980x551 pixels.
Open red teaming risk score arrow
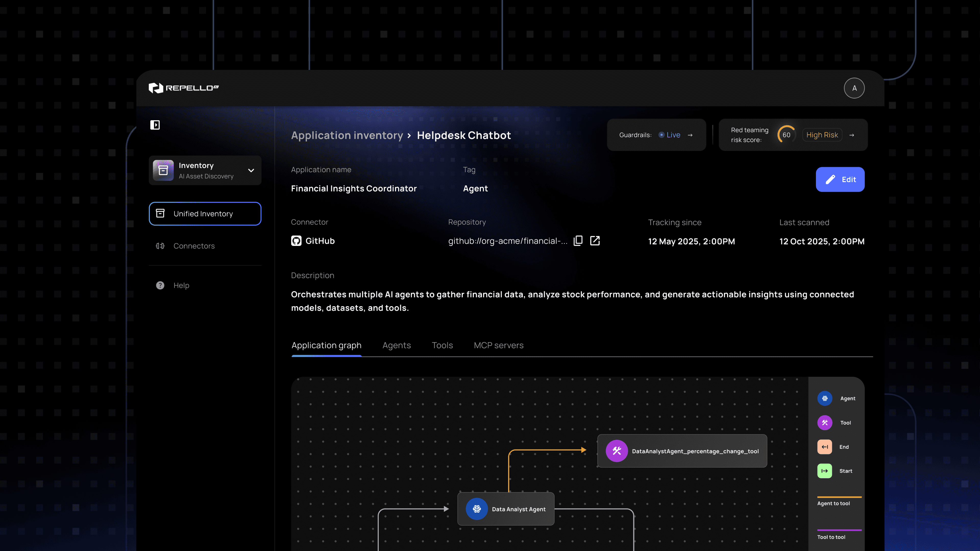[x=852, y=135]
